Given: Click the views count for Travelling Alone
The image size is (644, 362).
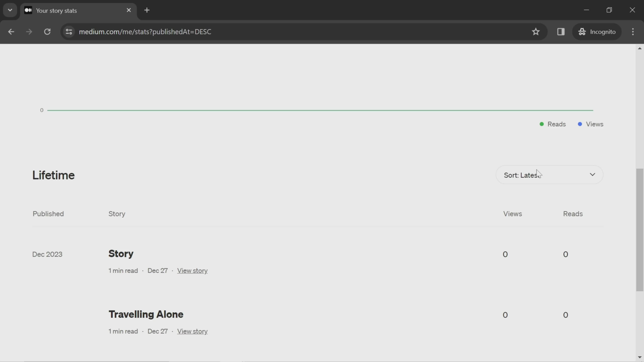Looking at the screenshot, I should click(x=505, y=315).
